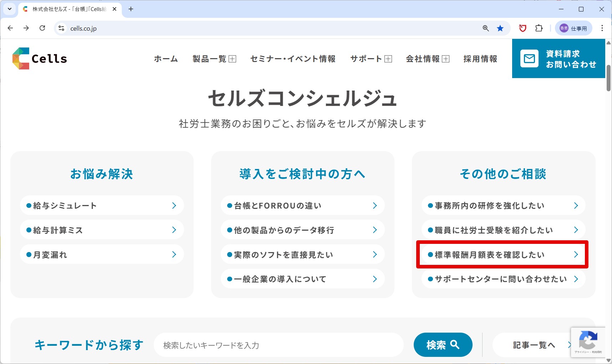Go to the ホーム menu item
This screenshot has height=364, width=612.
(166, 59)
